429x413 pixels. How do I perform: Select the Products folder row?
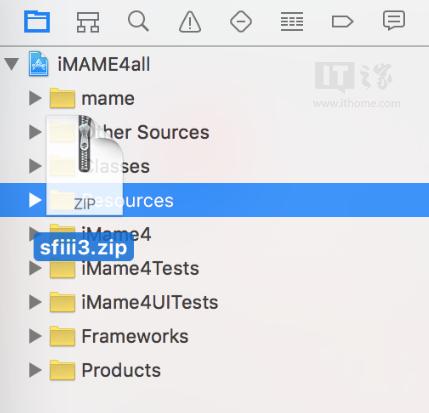pos(214,370)
